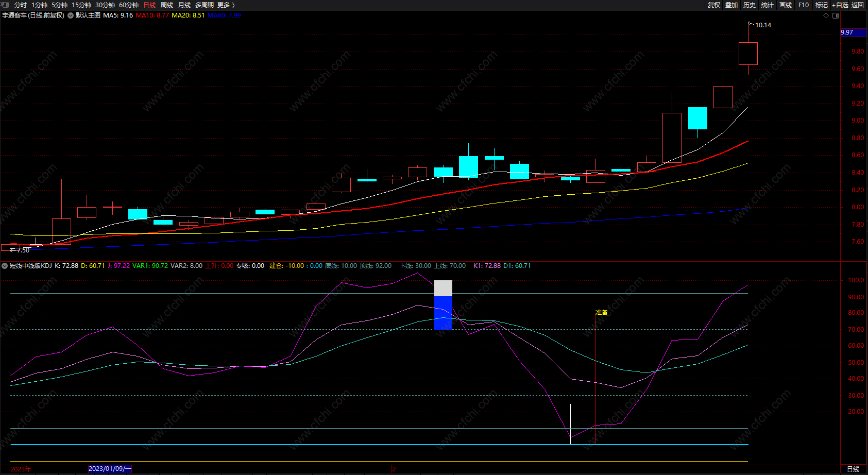Click the blue-white signal bar in KDJ panel
868x475 pixels.
[x=443, y=305]
